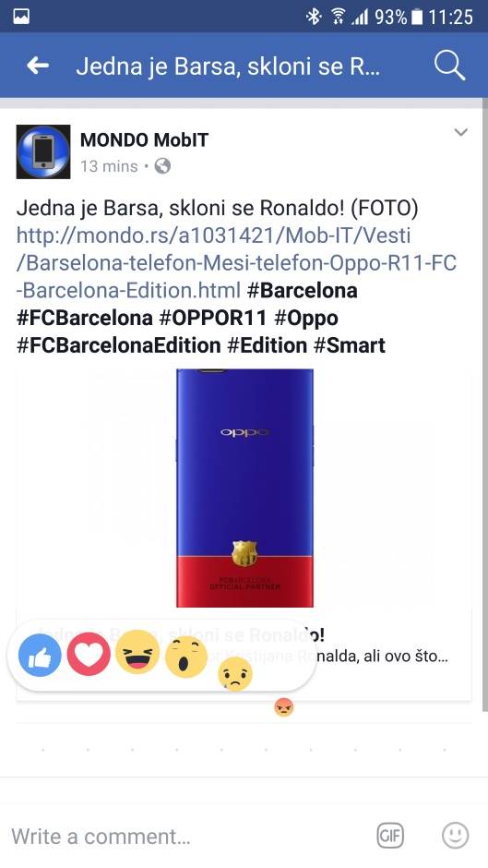This screenshot has width=488, height=868.
Task: Open the mondo.rs article link
Action: pos(236,263)
